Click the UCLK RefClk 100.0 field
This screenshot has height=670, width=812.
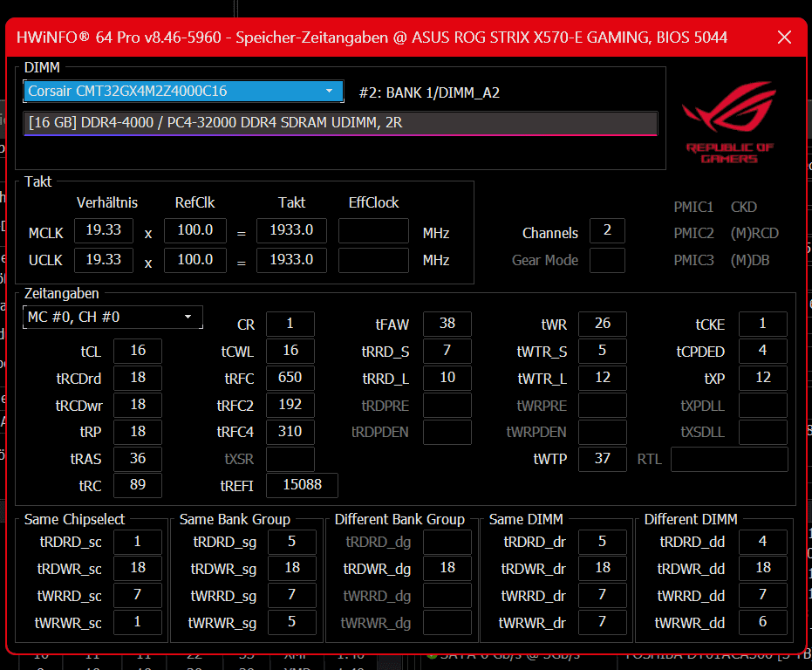(x=195, y=260)
